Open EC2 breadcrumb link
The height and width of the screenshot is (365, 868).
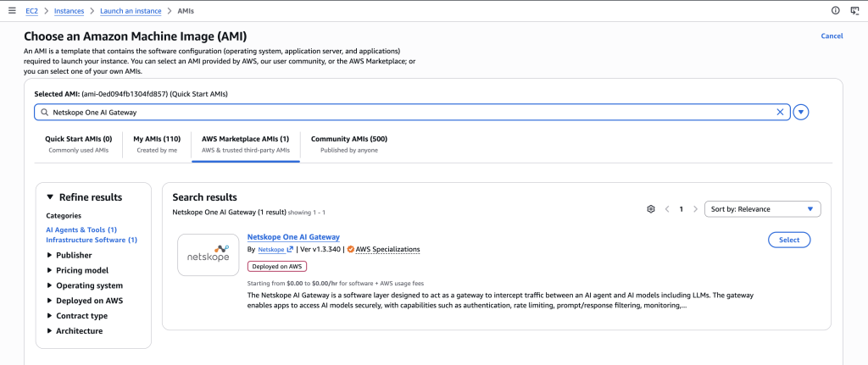pos(31,11)
